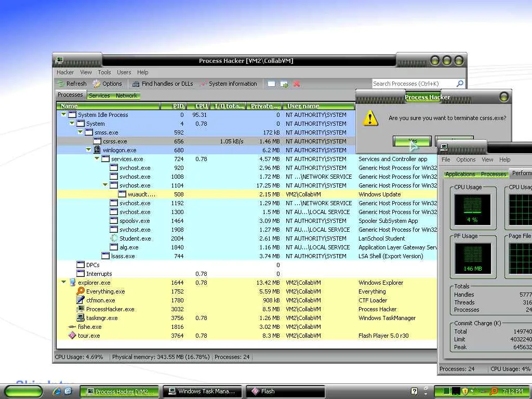Image resolution: width=532 pixels, height=399 pixels.
Task: Select the Processes tab in Process Hacker
Action: point(70,95)
